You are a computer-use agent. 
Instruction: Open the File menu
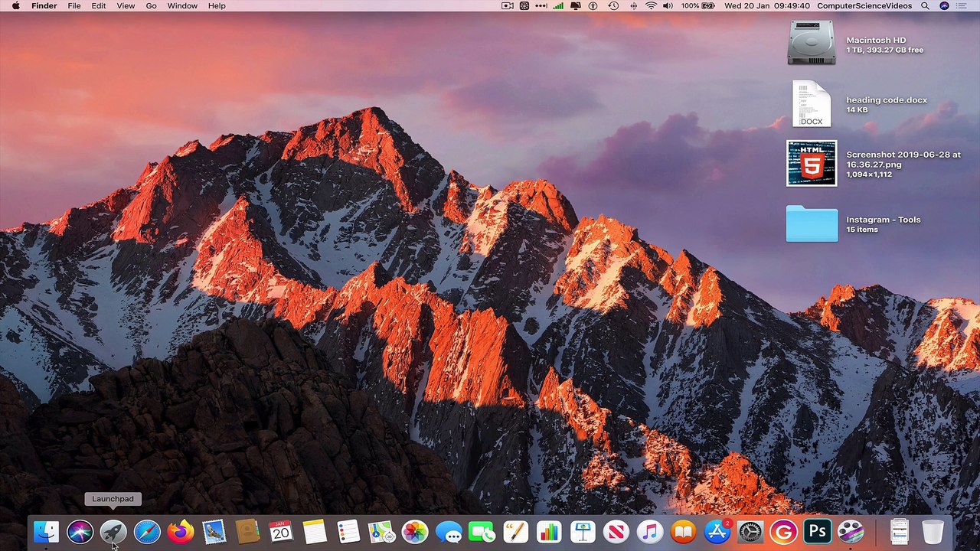coord(74,6)
